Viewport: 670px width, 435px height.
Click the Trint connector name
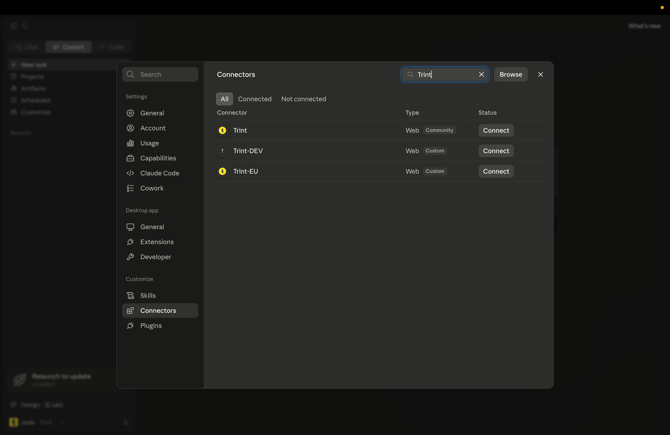pyautogui.click(x=240, y=130)
